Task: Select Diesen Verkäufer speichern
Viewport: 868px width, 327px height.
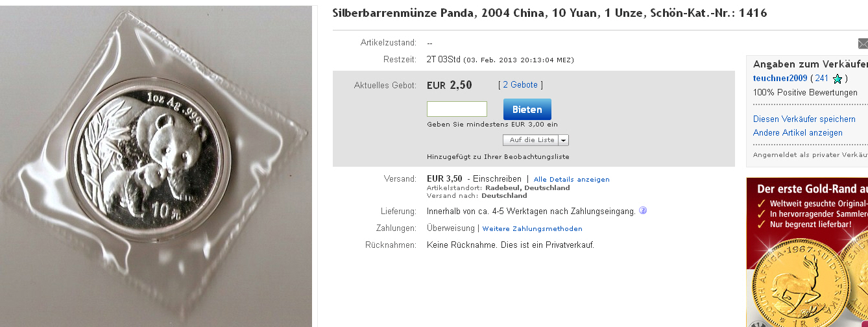Action: [x=804, y=119]
